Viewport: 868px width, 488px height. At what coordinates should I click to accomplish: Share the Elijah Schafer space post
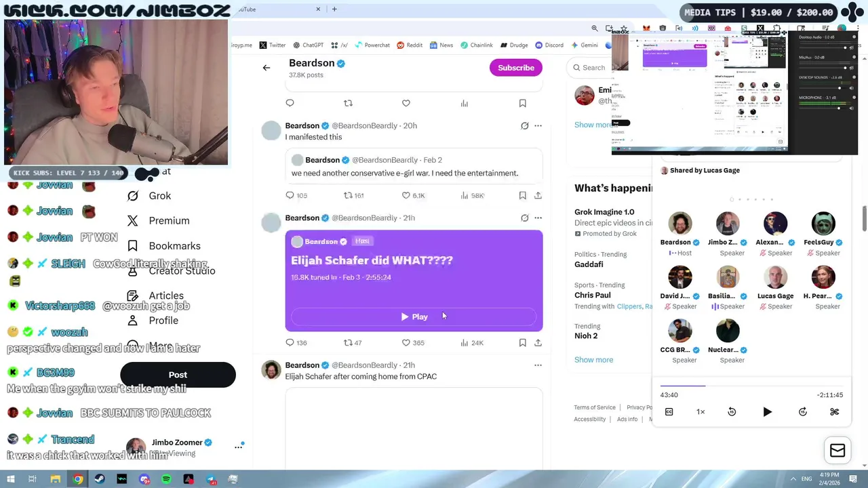click(x=538, y=343)
